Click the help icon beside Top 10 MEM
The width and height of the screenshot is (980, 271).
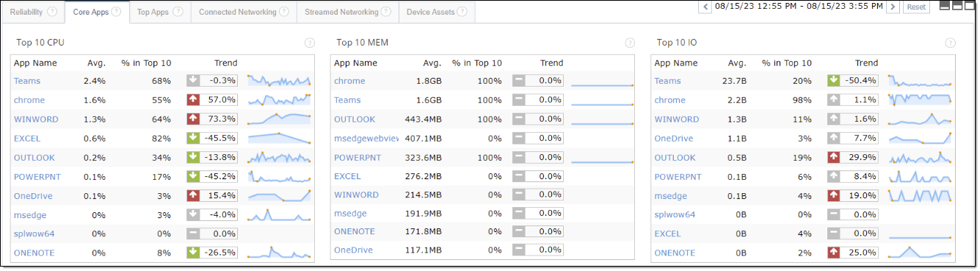pyautogui.click(x=630, y=43)
